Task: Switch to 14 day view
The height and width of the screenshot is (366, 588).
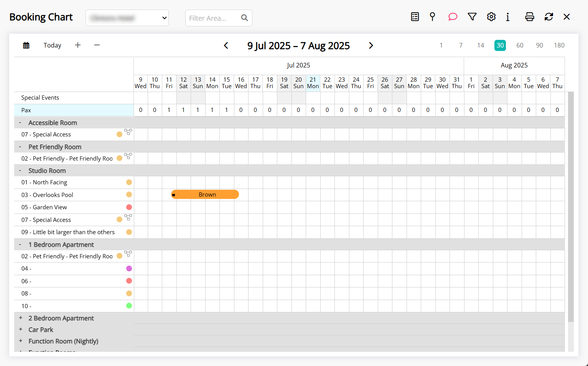Action: (x=481, y=45)
